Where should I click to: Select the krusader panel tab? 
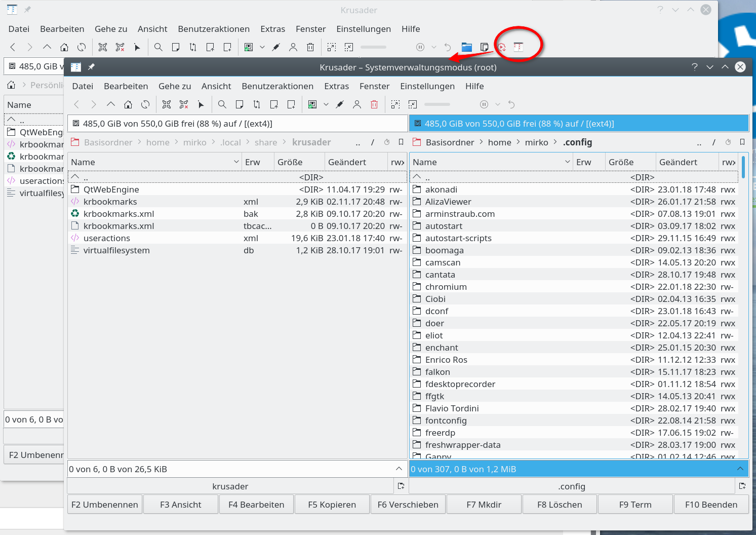point(230,486)
